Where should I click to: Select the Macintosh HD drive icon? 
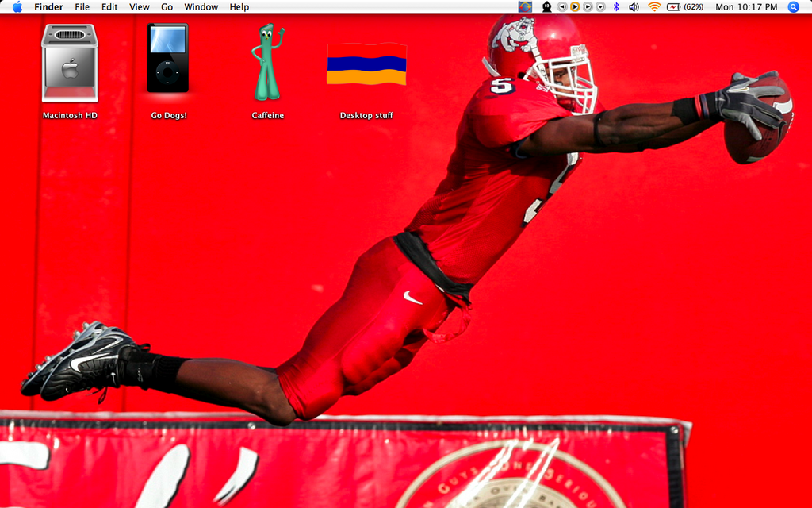(x=70, y=63)
